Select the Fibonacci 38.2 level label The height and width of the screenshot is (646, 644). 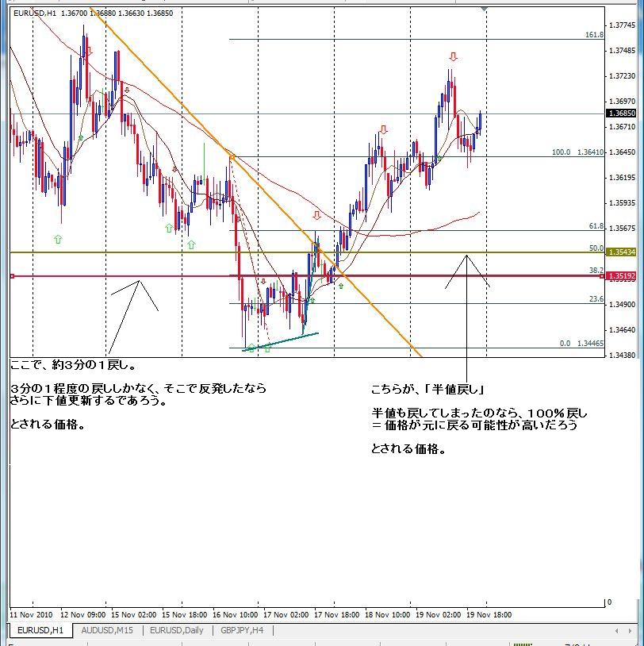[596, 271]
